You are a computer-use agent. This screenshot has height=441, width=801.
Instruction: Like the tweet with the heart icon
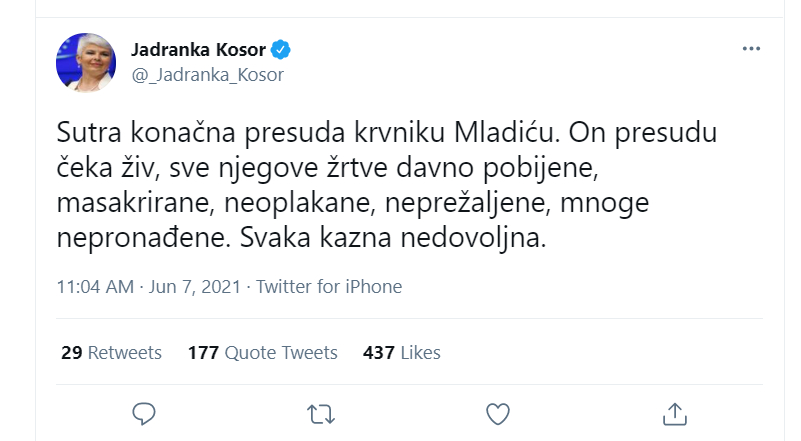click(497, 412)
